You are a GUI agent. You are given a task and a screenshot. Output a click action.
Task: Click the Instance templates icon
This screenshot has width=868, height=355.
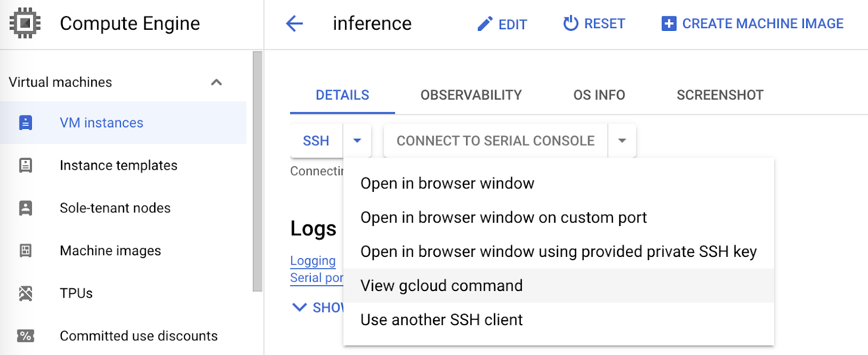25,165
